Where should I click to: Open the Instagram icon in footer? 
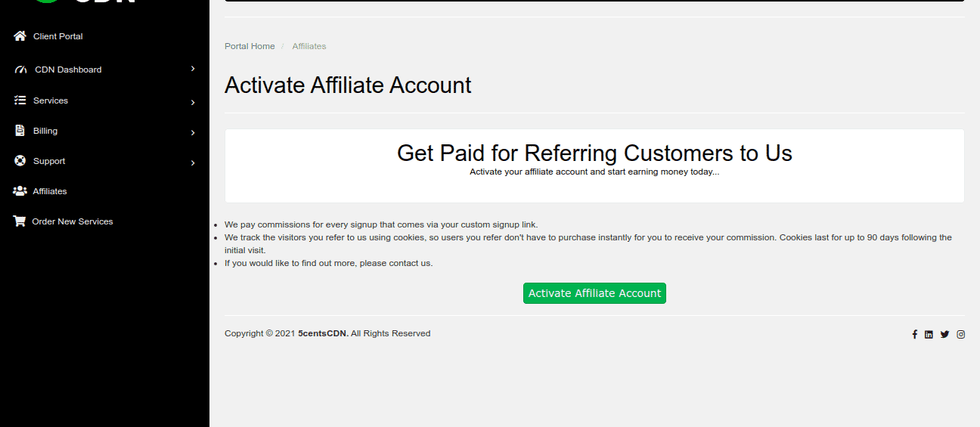pyautogui.click(x=961, y=334)
